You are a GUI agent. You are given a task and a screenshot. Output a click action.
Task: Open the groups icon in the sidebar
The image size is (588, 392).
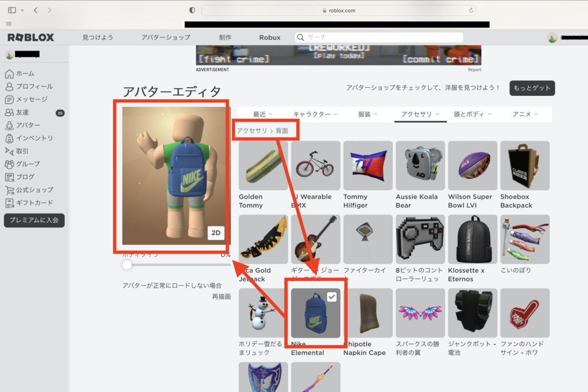tap(9, 164)
